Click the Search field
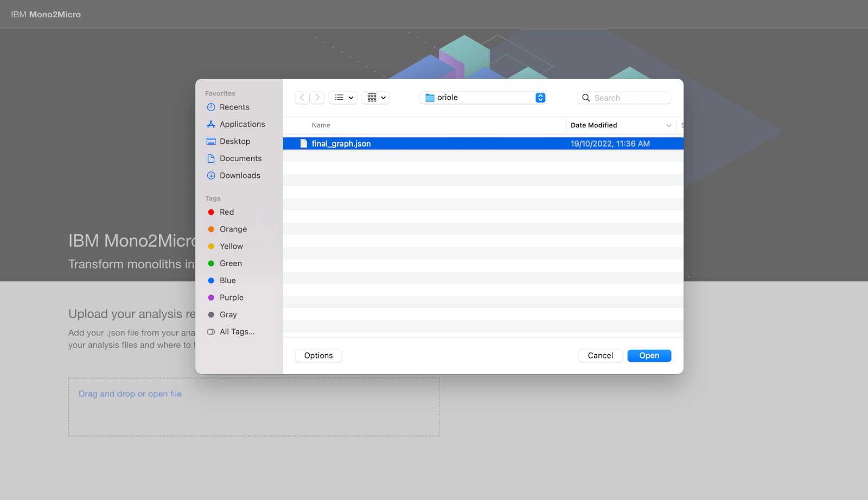The width and height of the screenshot is (868, 500). point(629,98)
